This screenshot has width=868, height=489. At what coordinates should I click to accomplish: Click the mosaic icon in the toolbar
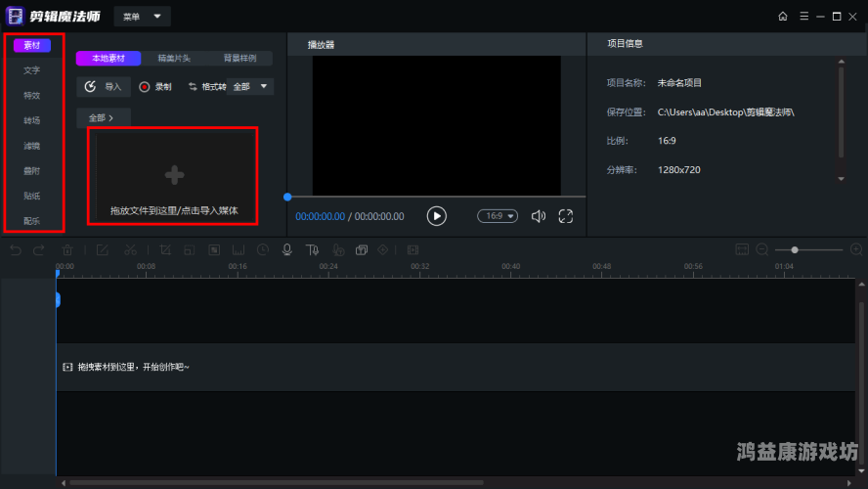[x=214, y=250]
